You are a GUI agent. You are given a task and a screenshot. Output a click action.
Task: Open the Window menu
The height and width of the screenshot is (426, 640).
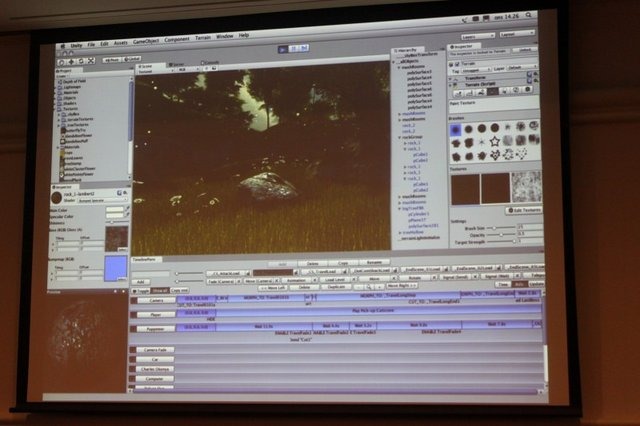coord(224,37)
